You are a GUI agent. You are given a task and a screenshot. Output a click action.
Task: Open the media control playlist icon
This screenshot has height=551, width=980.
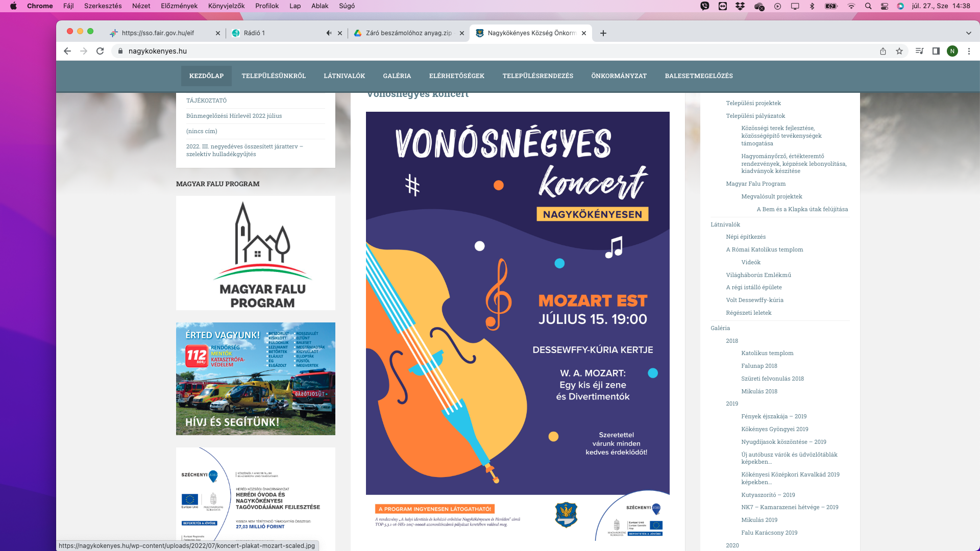[x=919, y=51]
